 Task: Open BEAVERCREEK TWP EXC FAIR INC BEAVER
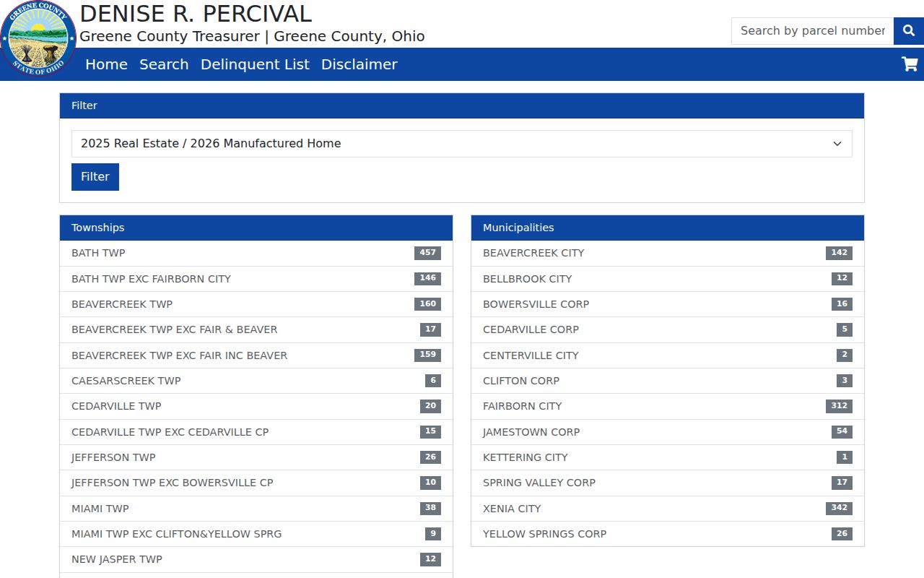pos(256,355)
